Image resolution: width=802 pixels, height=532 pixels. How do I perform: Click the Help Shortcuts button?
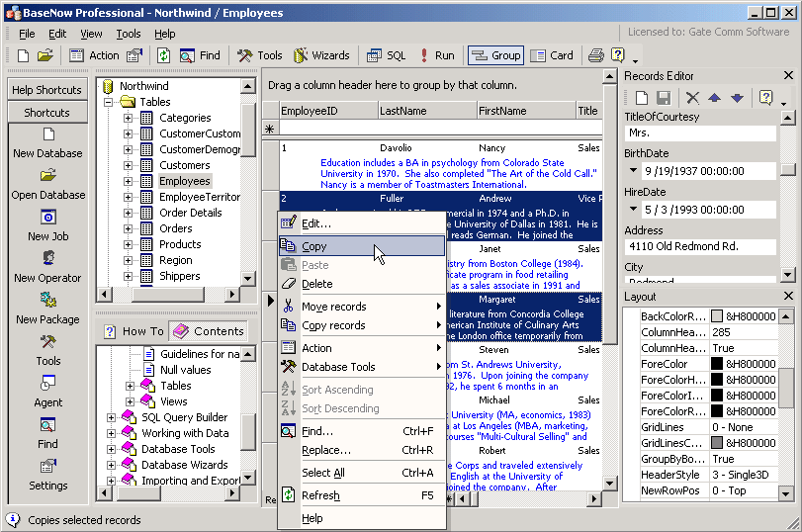pyautogui.click(x=46, y=90)
